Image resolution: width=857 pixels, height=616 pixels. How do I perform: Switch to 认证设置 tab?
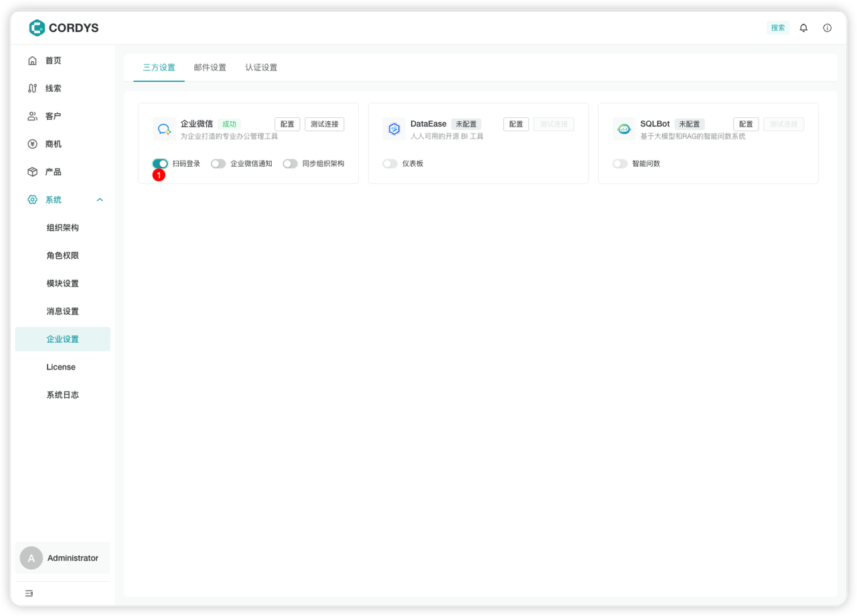(261, 68)
